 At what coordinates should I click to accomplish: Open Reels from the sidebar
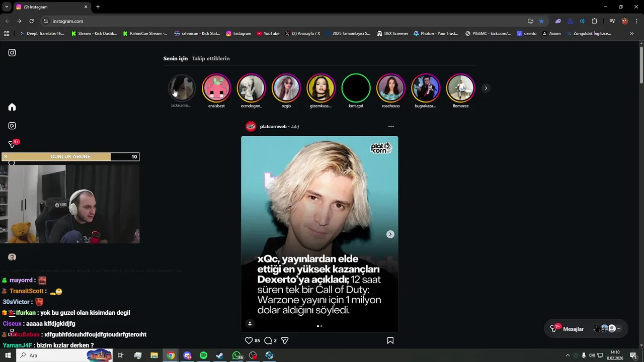coord(12,126)
